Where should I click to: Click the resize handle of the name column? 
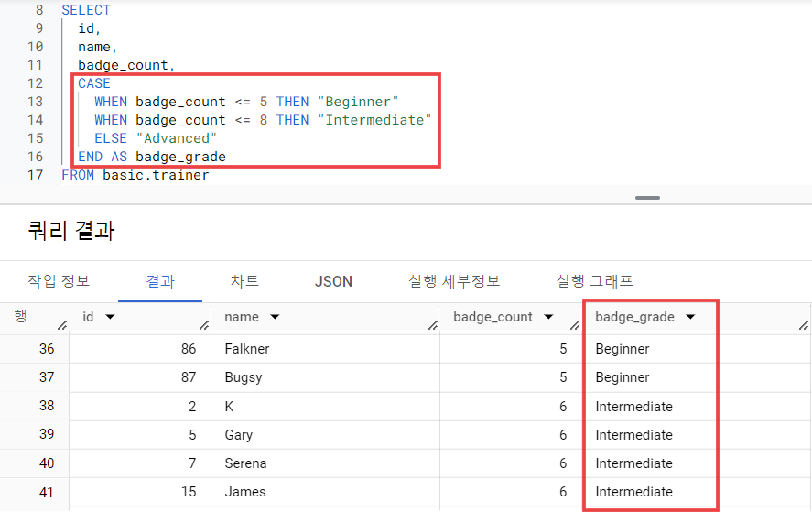pyautogui.click(x=433, y=325)
